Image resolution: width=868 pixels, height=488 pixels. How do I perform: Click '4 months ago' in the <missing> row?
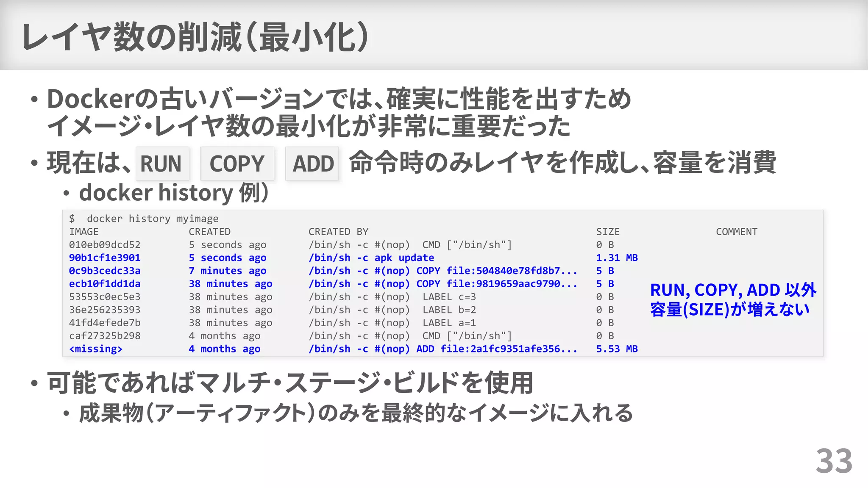[225, 349]
